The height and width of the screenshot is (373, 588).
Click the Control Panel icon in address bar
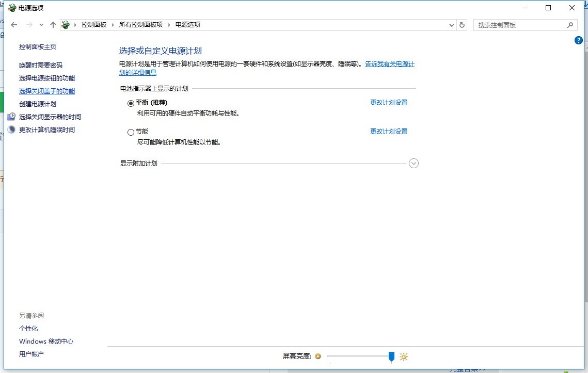66,25
